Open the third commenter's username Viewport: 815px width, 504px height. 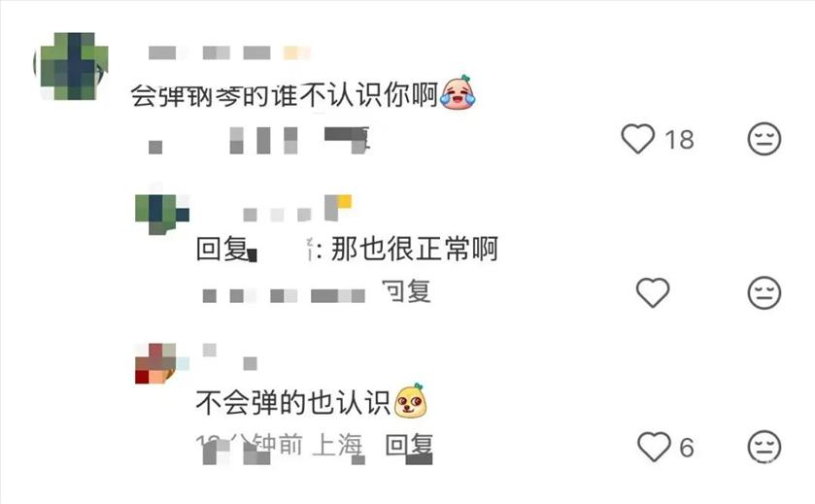pyautogui.click(x=229, y=357)
